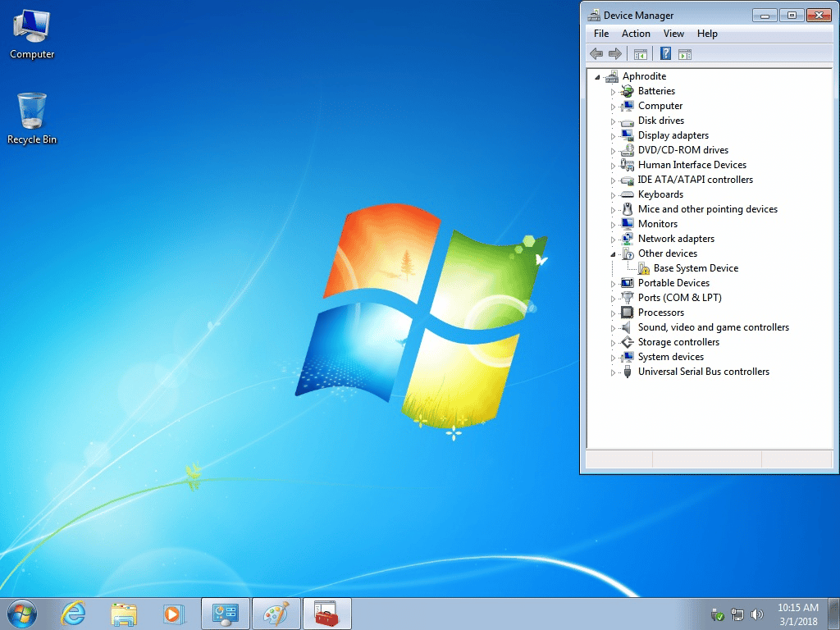Click the Show/Hide Console Tree toolbar icon
Screen dimensions: 840x630
pyautogui.click(x=641, y=54)
